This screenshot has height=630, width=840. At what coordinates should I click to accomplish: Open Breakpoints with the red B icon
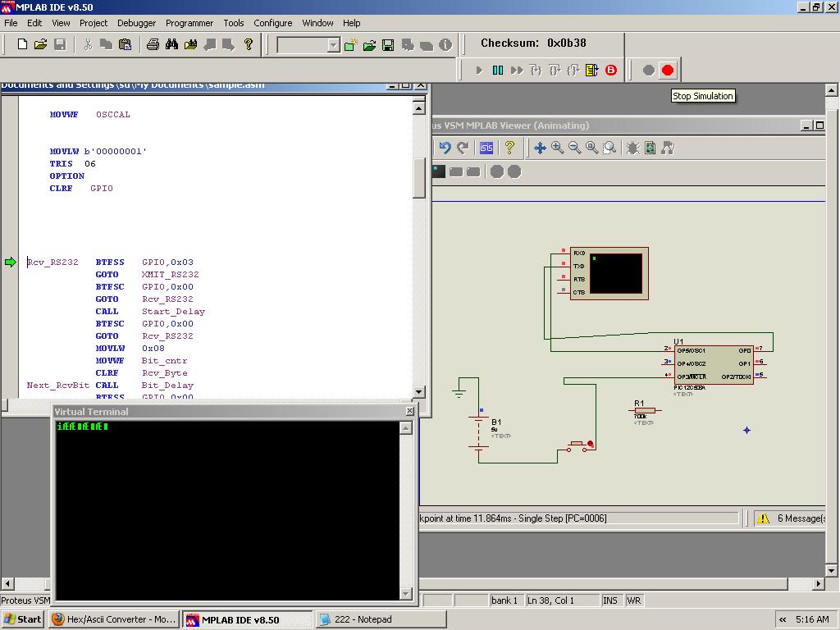tap(610, 71)
